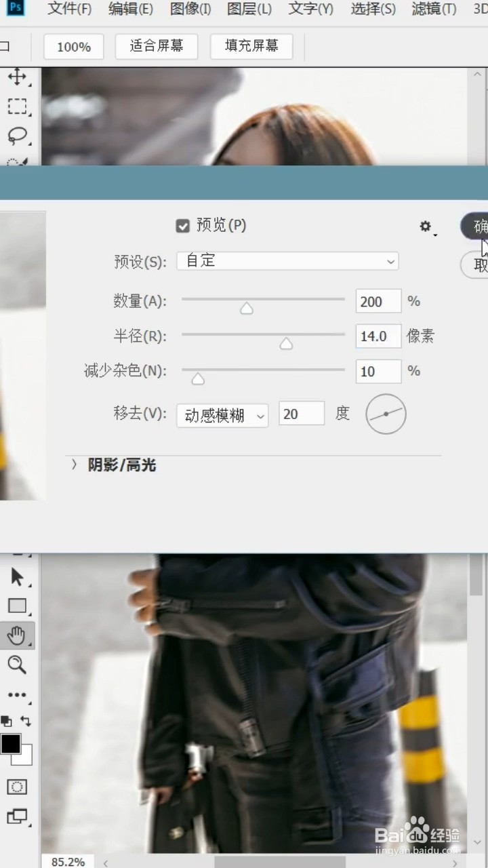Select the Rectangular Marquee tool
The width and height of the screenshot is (488, 868).
click(17, 106)
